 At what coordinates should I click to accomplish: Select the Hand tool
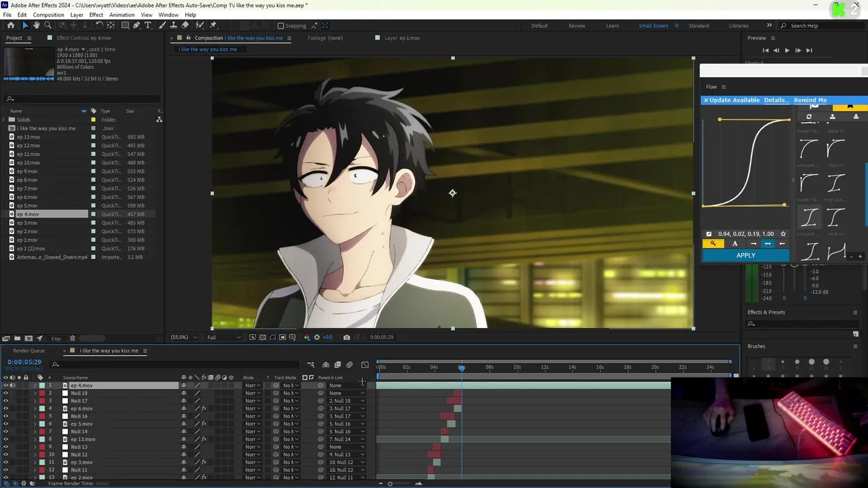click(37, 25)
